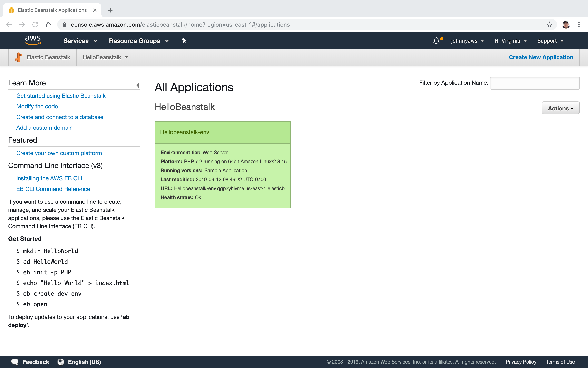The width and height of the screenshot is (588, 368).
Task: Open the Actions dropdown button
Action: (561, 108)
